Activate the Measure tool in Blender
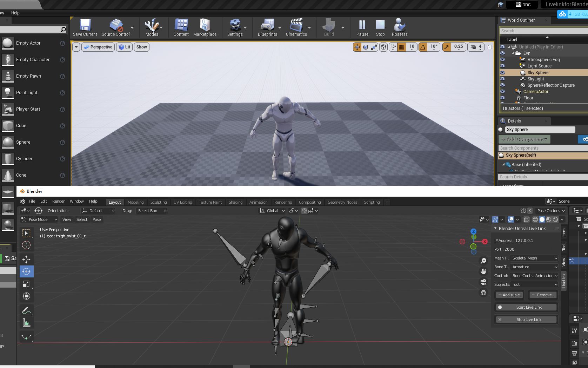588x368 pixels. pyautogui.click(x=26, y=322)
